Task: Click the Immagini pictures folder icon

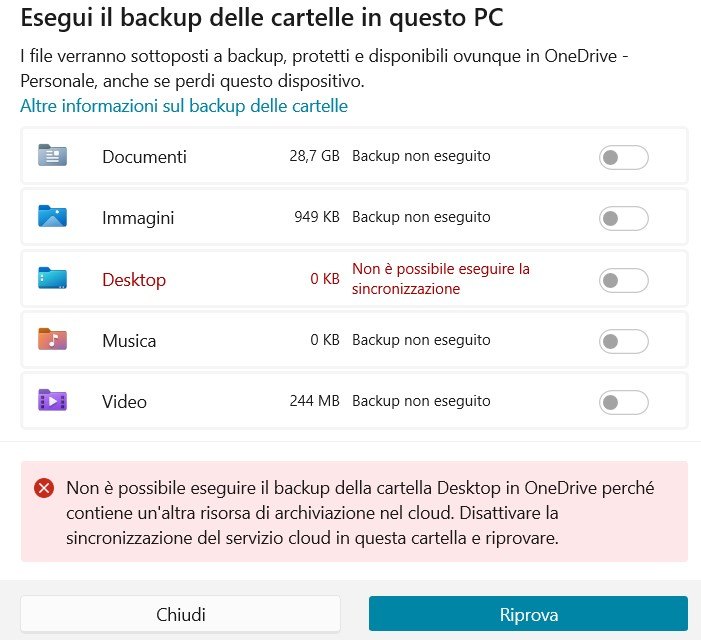Action: tap(52, 216)
